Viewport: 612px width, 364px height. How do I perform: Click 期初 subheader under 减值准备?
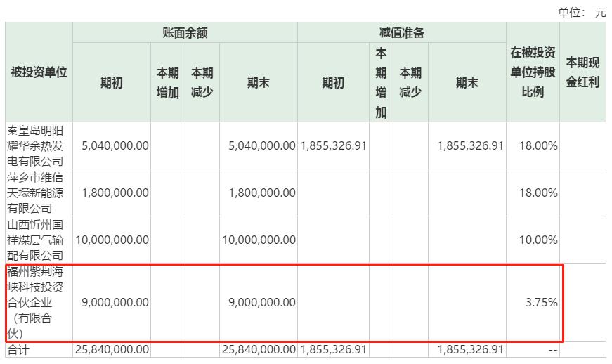click(x=333, y=83)
